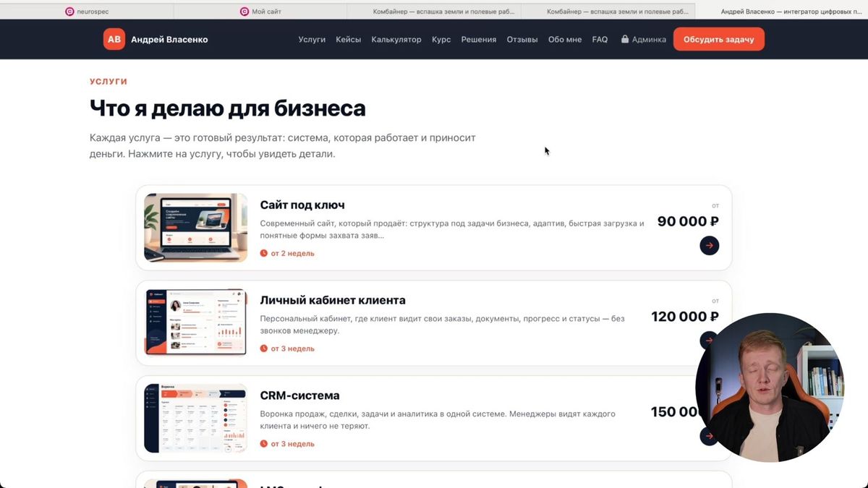This screenshot has width=868, height=488.
Task: Click the CRM-система heading
Action: 299,395
